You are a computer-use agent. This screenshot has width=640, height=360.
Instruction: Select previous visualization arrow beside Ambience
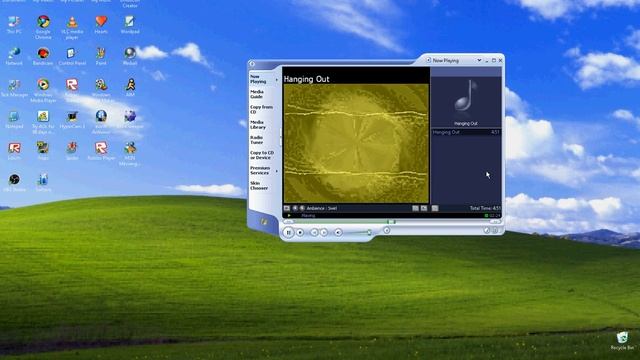295,208
